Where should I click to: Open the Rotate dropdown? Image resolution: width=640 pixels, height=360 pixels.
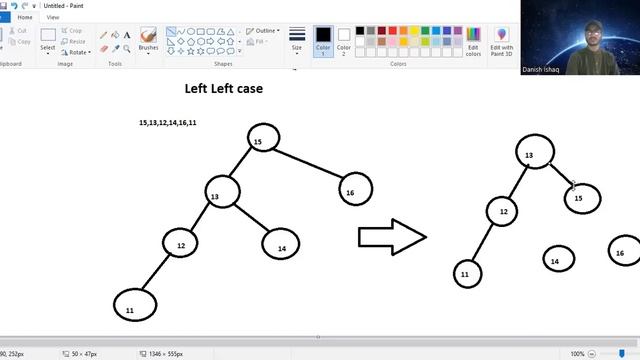coord(76,52)
